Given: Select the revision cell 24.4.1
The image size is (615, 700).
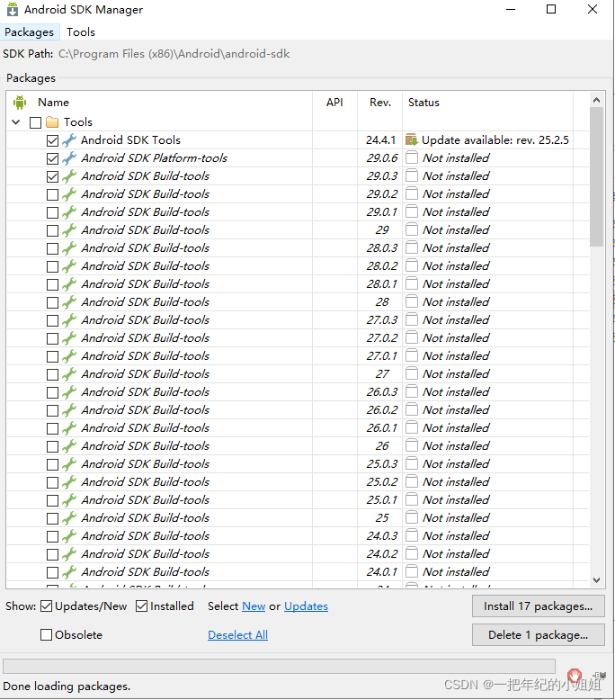Looking at the screenshot, I should [381, 140].
